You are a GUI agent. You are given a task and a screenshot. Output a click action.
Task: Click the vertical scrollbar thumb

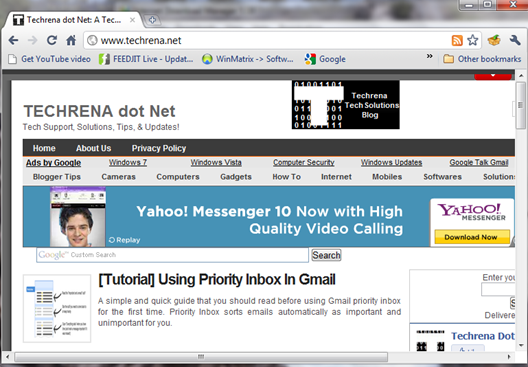coord(521,105)
